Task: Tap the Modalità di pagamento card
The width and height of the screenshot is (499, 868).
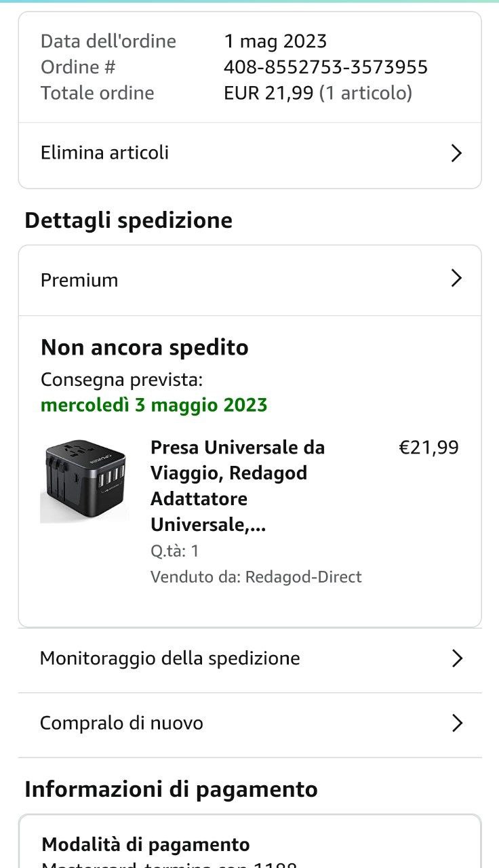Action: click(249, 846)
